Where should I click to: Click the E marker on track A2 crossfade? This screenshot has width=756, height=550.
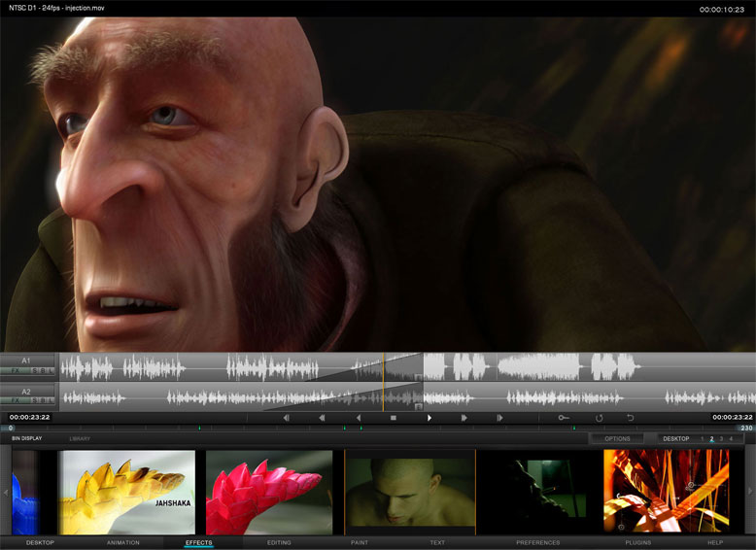pyautogui.click(x=418, y=407)
